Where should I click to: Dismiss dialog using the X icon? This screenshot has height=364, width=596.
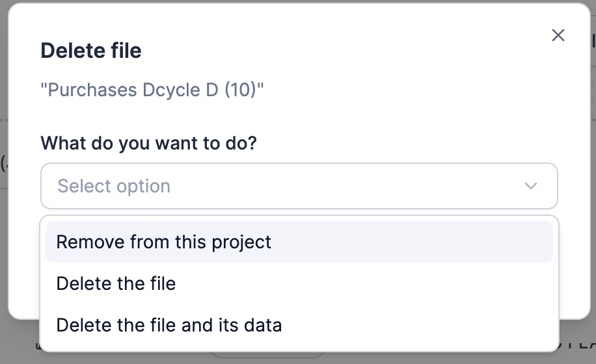558,35
